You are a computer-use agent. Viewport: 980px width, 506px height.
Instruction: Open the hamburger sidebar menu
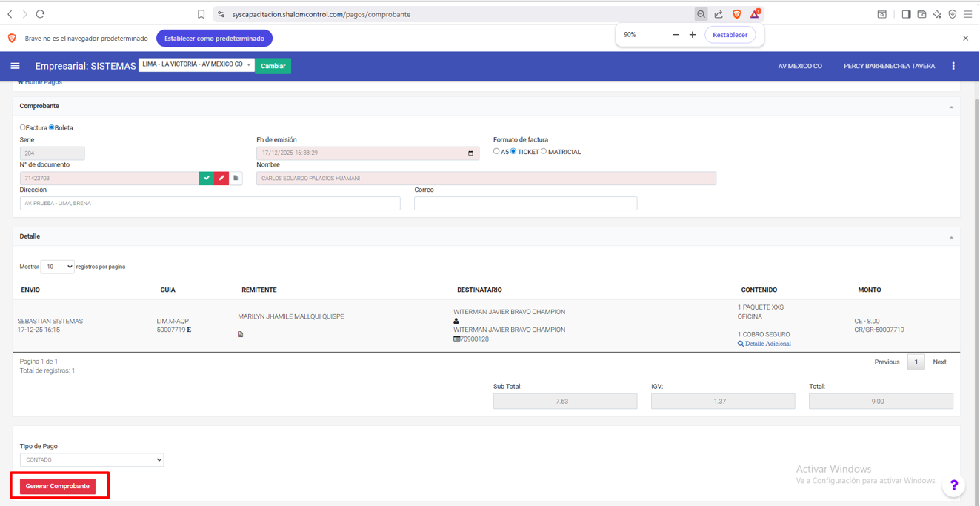click(x=15, y=66)
